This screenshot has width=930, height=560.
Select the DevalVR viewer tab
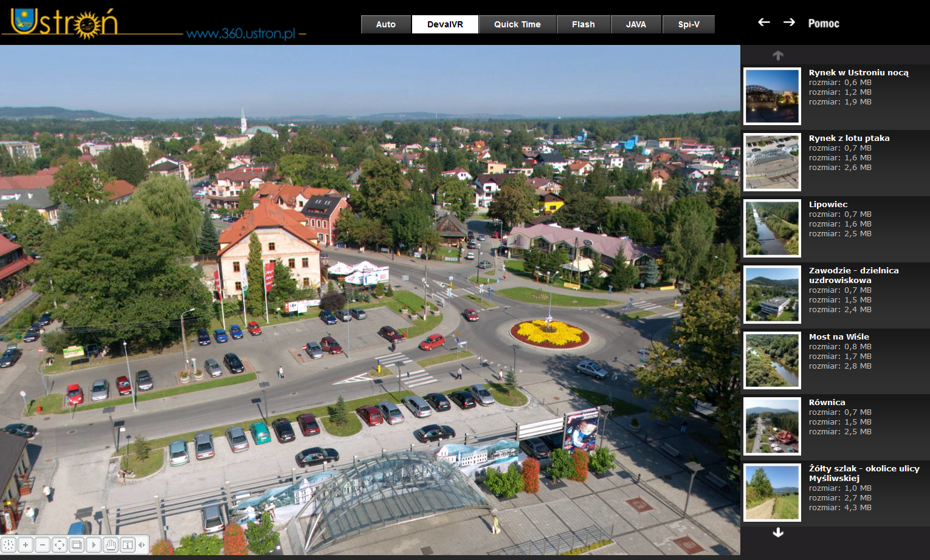click(445, 24)
